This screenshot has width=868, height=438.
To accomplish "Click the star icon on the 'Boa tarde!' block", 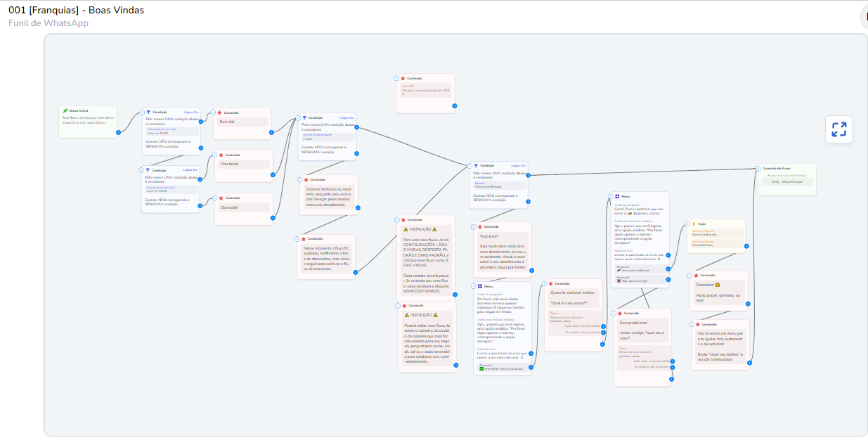I will [x=219, y=155].
